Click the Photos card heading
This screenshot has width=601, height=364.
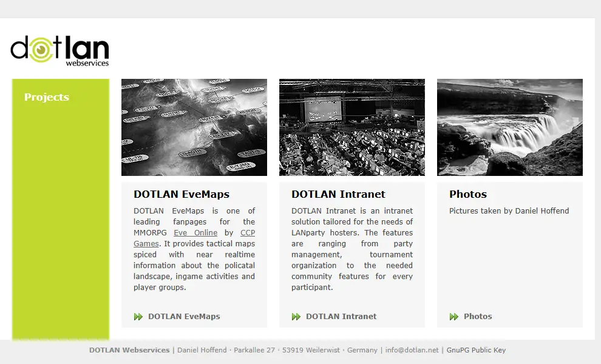coord(468,194)
